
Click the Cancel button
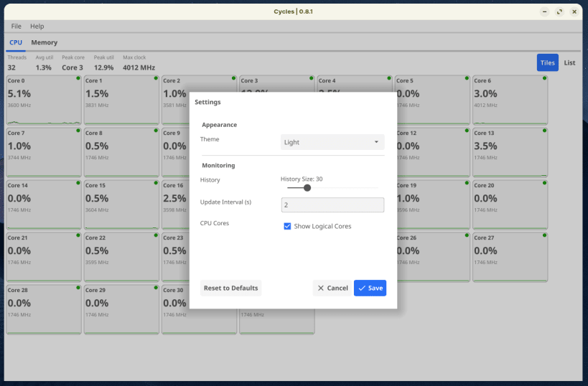pos(332,288)
